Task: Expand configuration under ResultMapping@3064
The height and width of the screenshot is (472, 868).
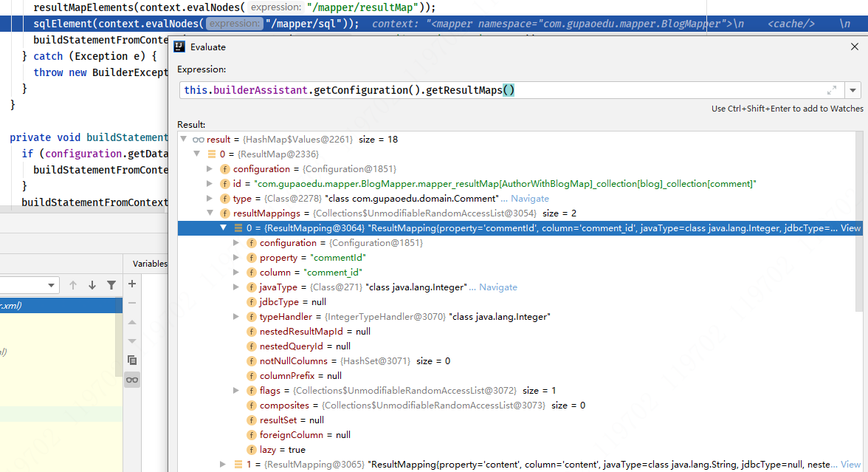Action: click(x=236, y=242)
